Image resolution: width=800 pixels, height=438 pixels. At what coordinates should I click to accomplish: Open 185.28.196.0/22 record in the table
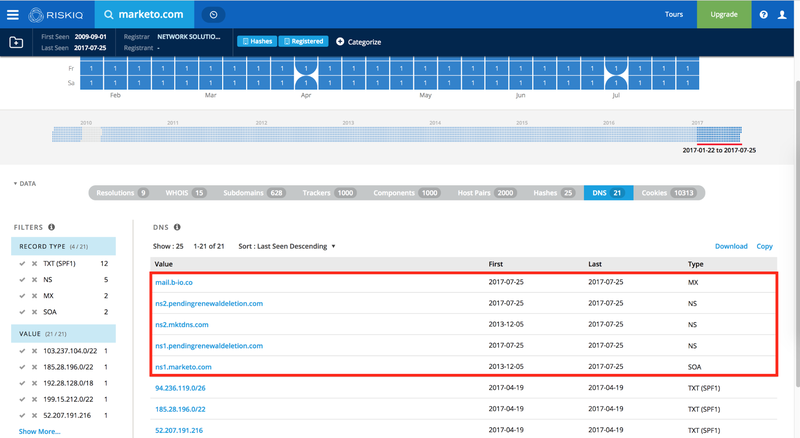pos(180,409)
